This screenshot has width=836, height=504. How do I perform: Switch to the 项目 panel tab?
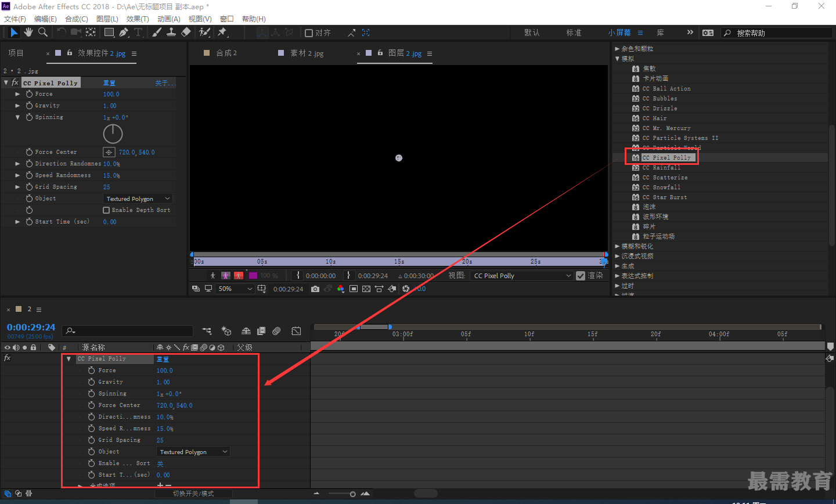pyautogui.click(x=16, y=53)
